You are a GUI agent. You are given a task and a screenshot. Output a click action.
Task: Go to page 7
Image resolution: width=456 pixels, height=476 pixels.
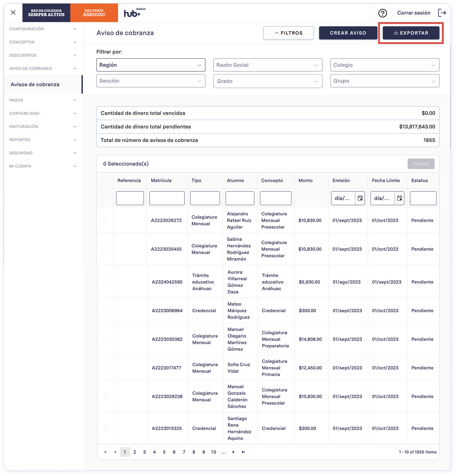click(184, 452)
